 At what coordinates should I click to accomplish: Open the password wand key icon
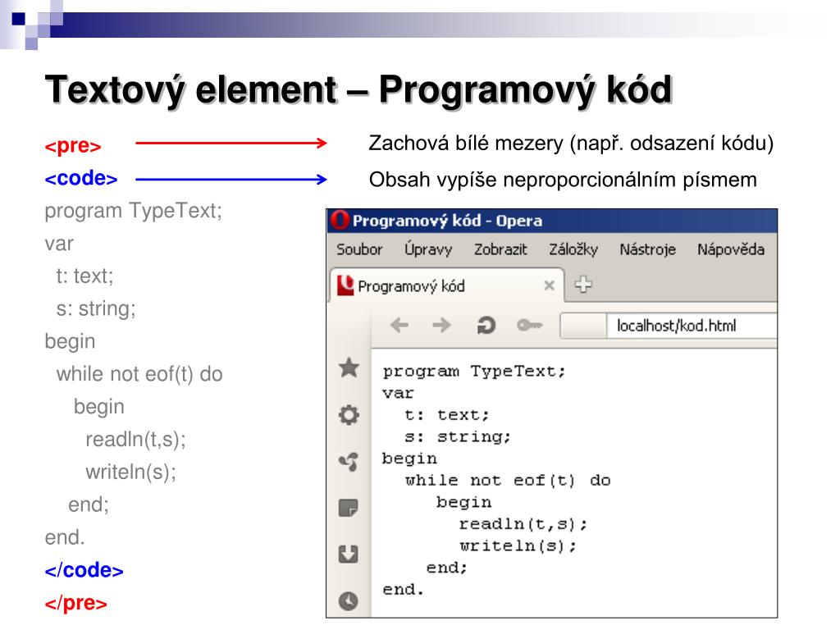(529, 325)
